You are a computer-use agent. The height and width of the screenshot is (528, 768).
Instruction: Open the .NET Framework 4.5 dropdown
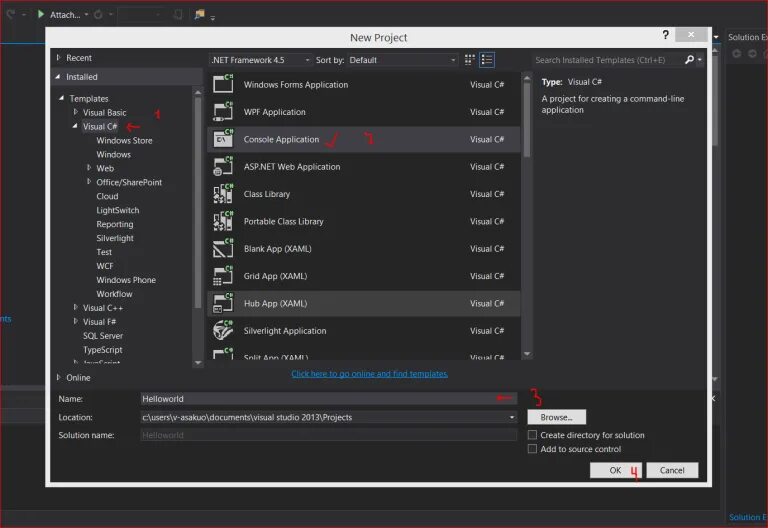(x=261, y=60)
